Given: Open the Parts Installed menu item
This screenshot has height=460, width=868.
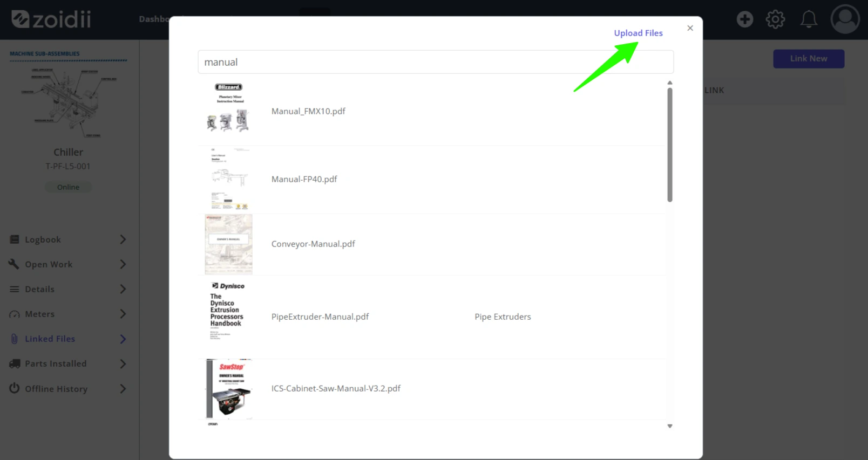Looking at the screenshot, I should pyautogui.click(x=68, y=364).
